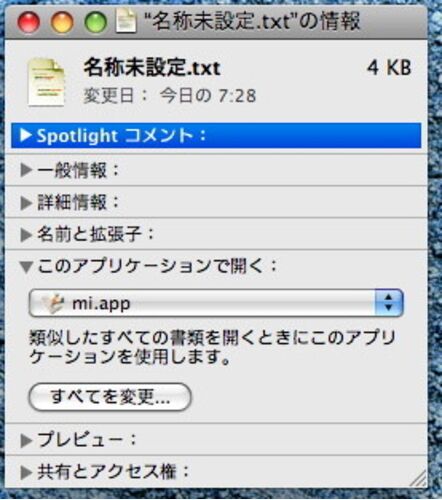This screenshot has width=442, height=500.
Task: Click the 変更日 今日の 7:28 text
Action: coord(170,96)
